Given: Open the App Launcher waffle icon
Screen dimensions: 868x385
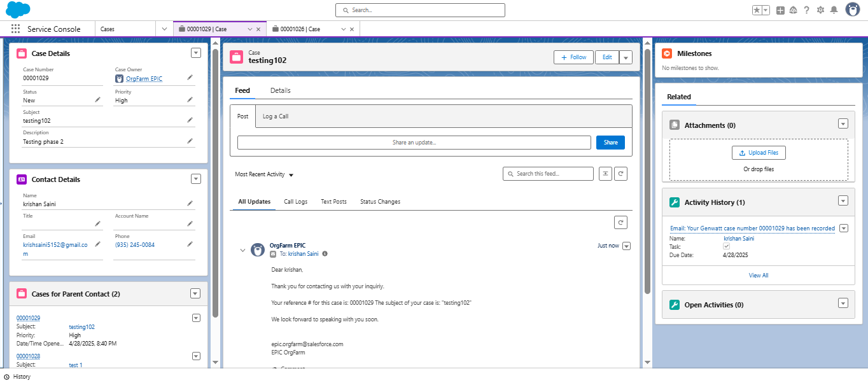Looking at the screenshot, I should (x=15, y=28).
